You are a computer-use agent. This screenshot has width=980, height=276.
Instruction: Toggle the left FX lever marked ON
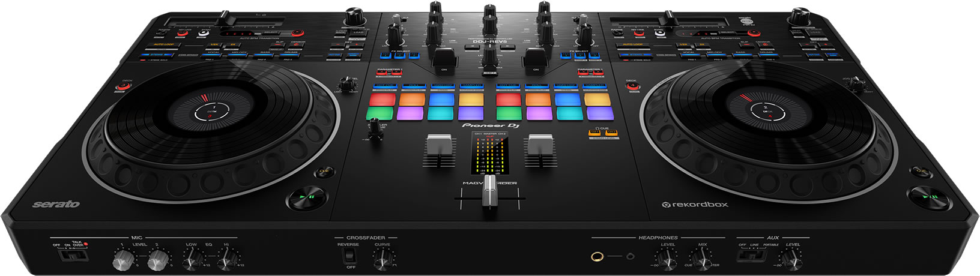point(445,58)
